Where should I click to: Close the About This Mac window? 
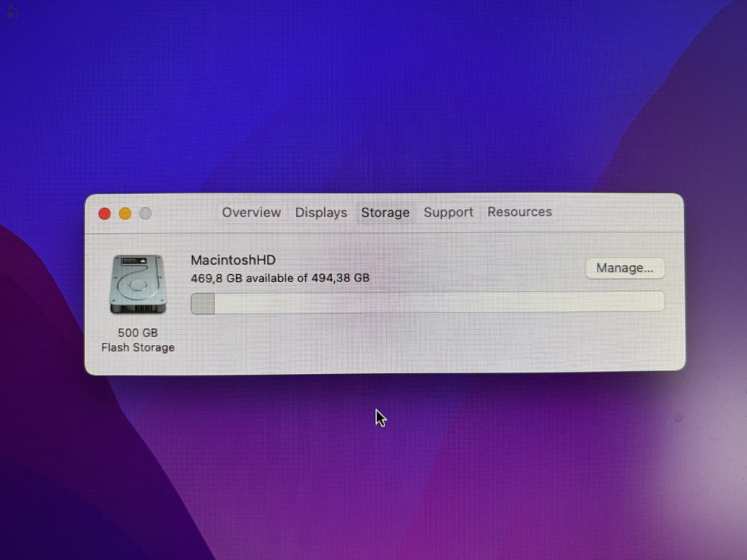(x=105, y=214)
